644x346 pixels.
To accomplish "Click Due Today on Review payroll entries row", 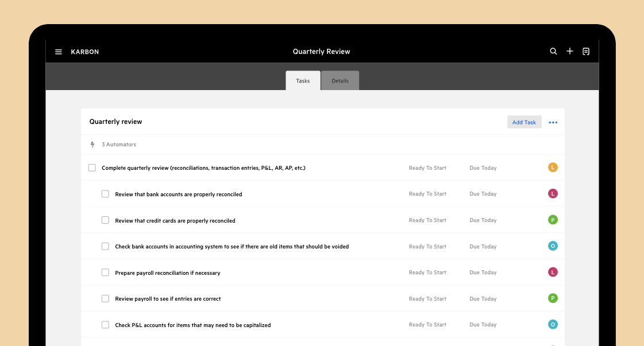I will (483, 298).
